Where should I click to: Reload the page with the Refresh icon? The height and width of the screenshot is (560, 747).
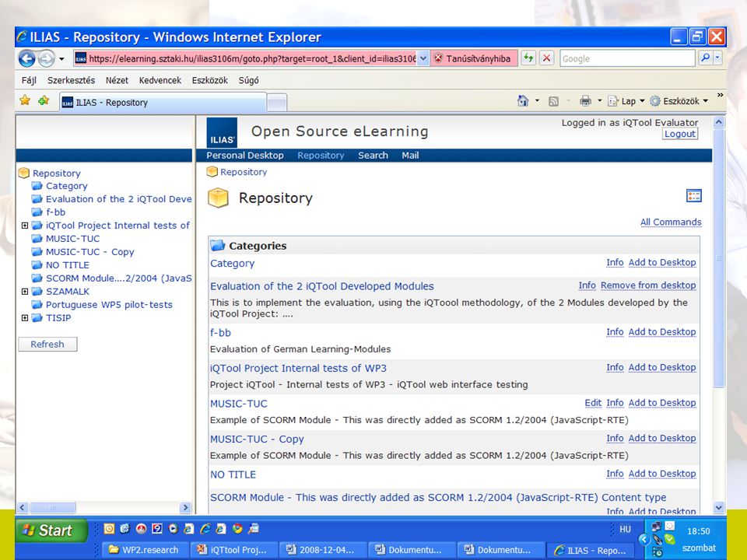coord(528,58)
